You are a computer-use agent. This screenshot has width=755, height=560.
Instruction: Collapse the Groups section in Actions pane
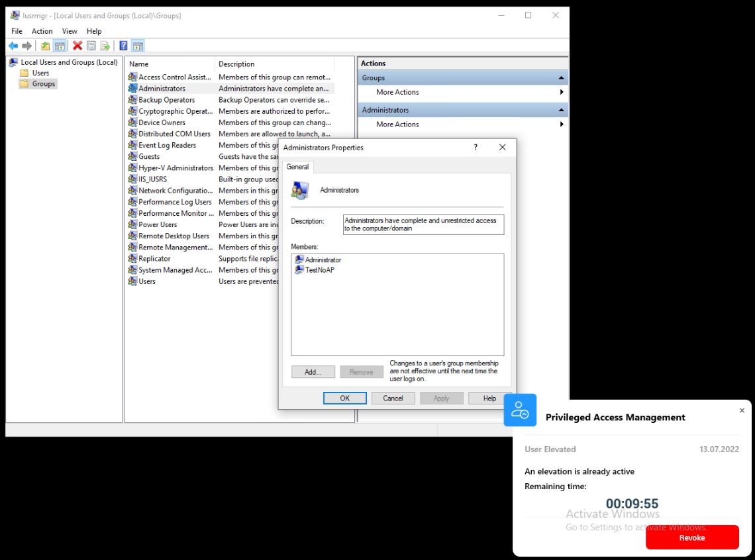tap(561, 78)
